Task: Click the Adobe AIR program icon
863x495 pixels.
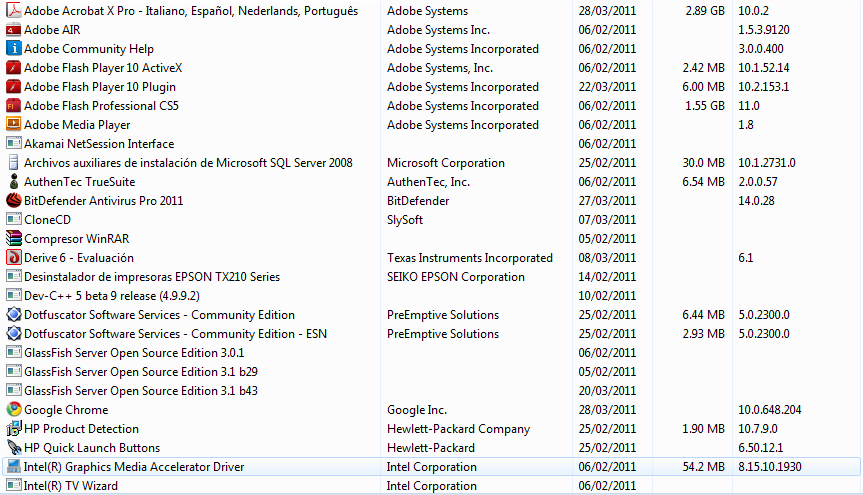Action: [14, 30]
